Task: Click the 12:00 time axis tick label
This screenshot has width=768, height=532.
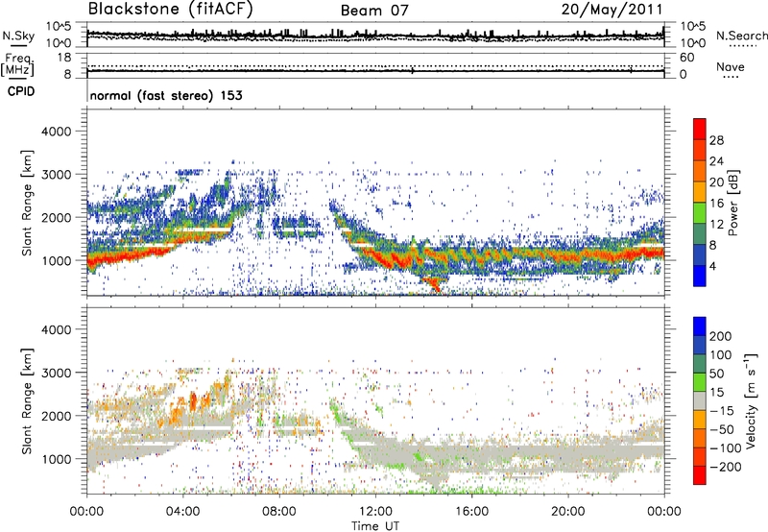Action: coord(375,512)
